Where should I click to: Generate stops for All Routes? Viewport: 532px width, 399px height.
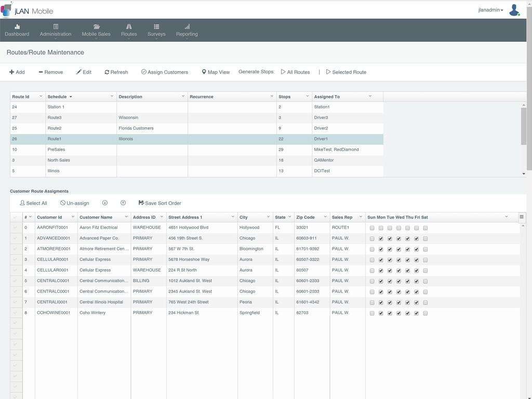pyautogui.click(x=295, y=72)
